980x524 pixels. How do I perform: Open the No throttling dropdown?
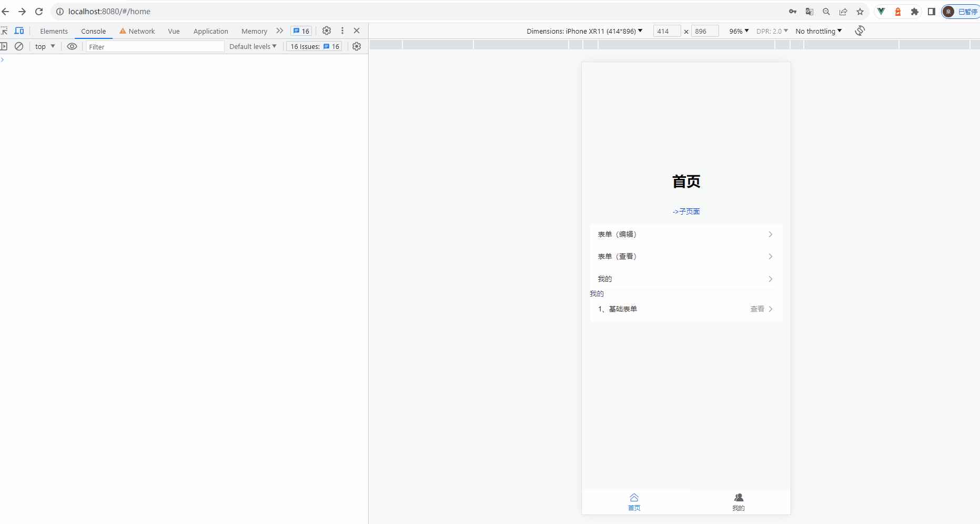click(x=819, y=31)
